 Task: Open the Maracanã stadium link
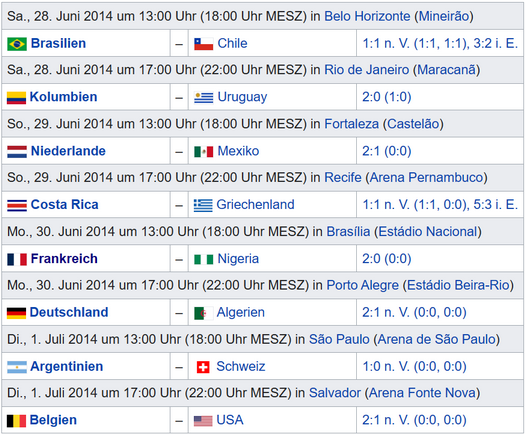(446, 70)
